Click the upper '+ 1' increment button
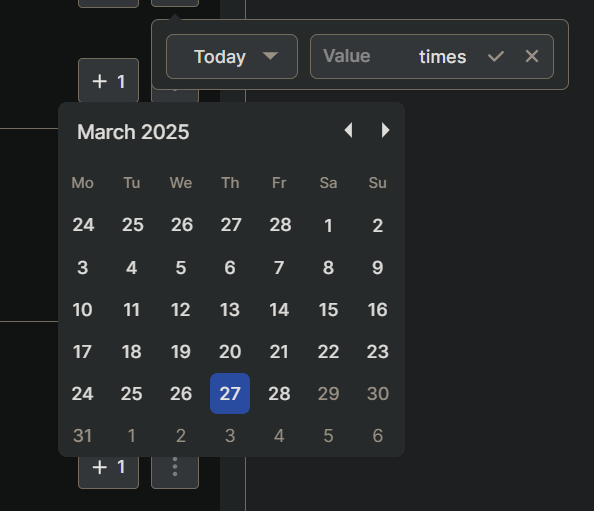The width and height of the screenshot is (594, 511). pyautogui.click(x=108, y=80)
